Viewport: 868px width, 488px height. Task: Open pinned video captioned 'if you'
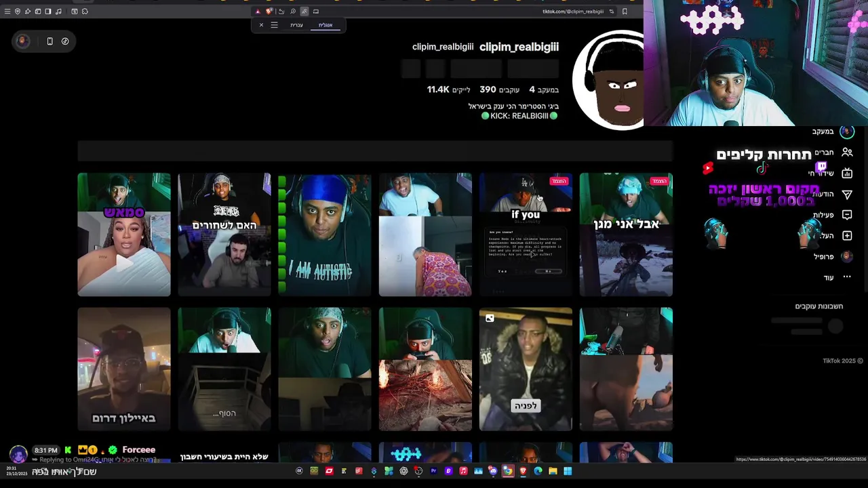(x=526, y=235)
